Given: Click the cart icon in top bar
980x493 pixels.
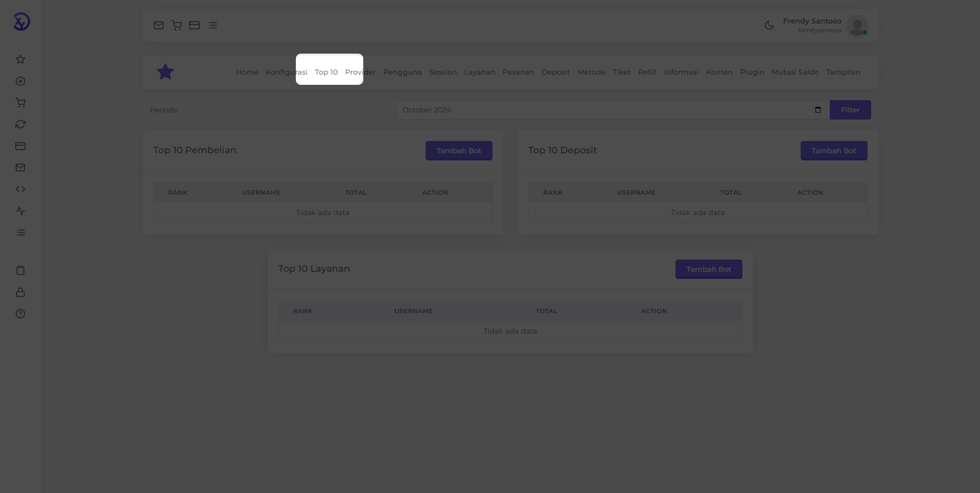Looking at the screenshot, I should [177, 25].
